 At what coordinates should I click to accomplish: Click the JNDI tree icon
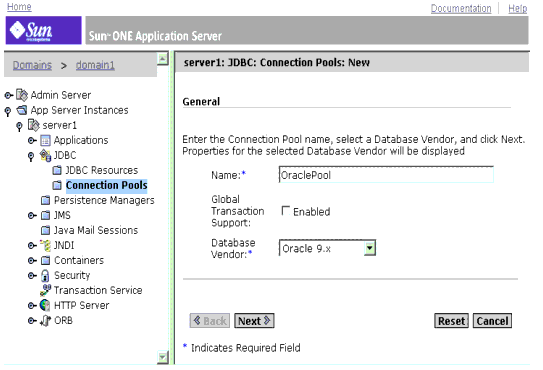tap(45, 245)
